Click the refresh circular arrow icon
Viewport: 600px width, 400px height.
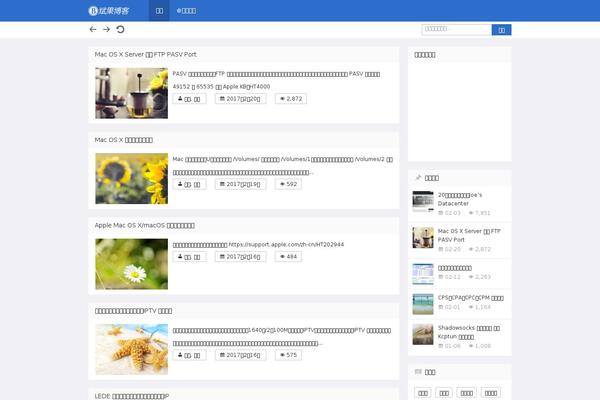coord(120,29)
